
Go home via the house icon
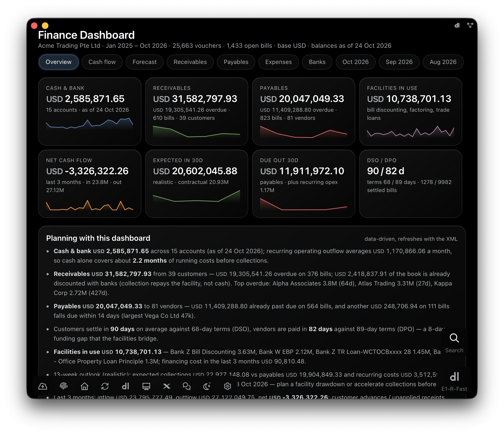point(84,386)
